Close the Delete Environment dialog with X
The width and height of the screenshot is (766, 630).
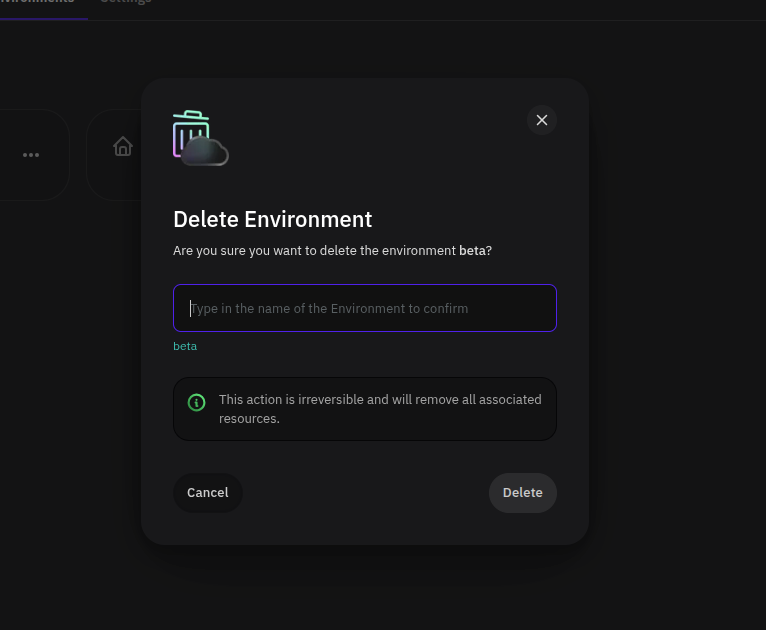coord(541,120)
